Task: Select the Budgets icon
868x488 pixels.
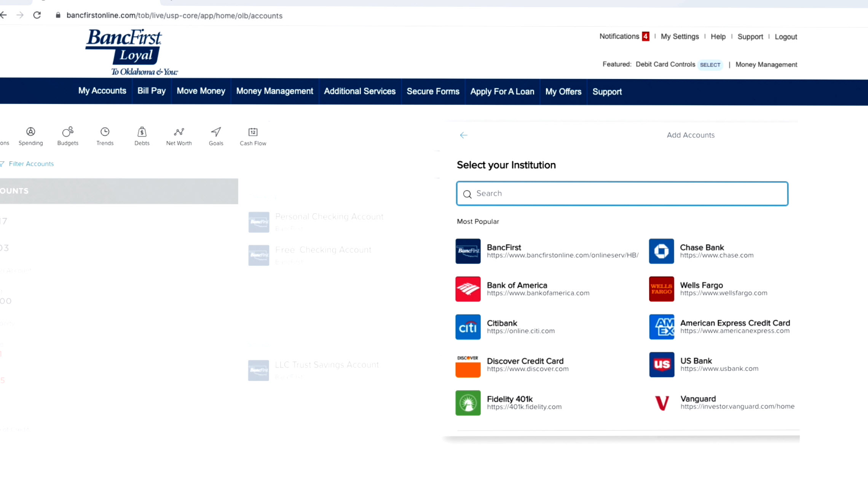Action: point(68,132)
